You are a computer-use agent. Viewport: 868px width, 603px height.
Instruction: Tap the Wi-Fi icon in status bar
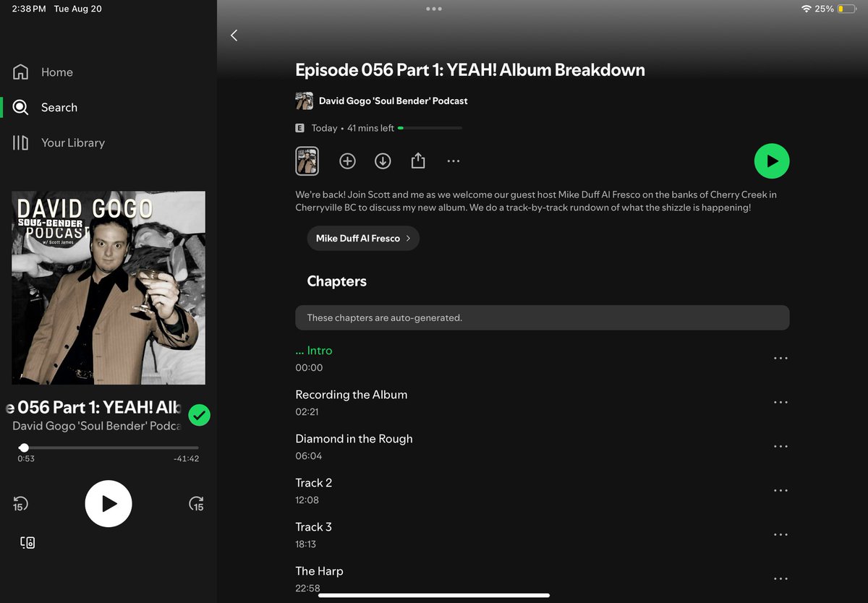(806, 9)
